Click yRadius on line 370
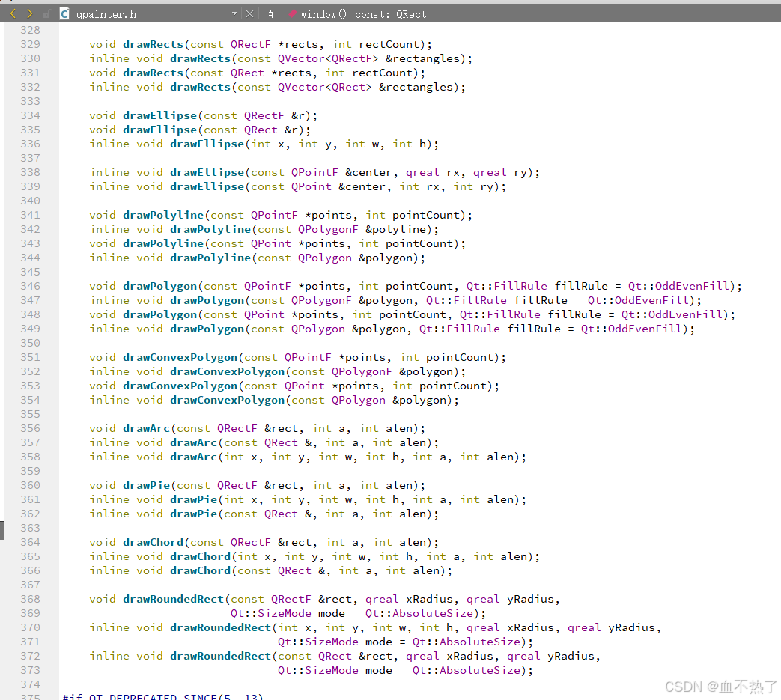 pyautogui.click(x=631, y=628)
